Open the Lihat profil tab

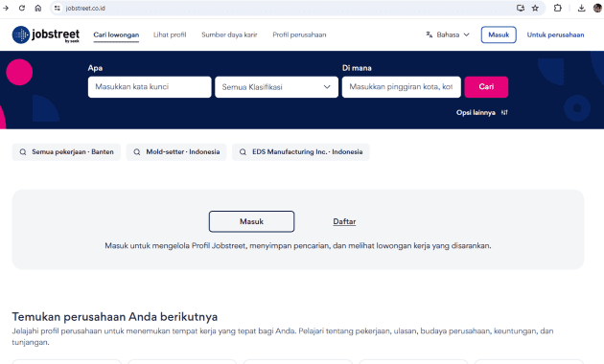coord(170,34)
